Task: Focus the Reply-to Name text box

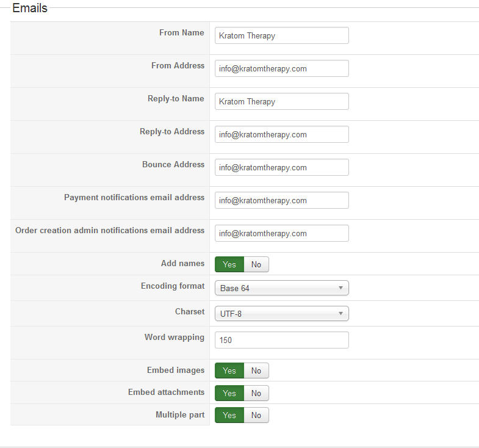Action: tap(281, 101)
